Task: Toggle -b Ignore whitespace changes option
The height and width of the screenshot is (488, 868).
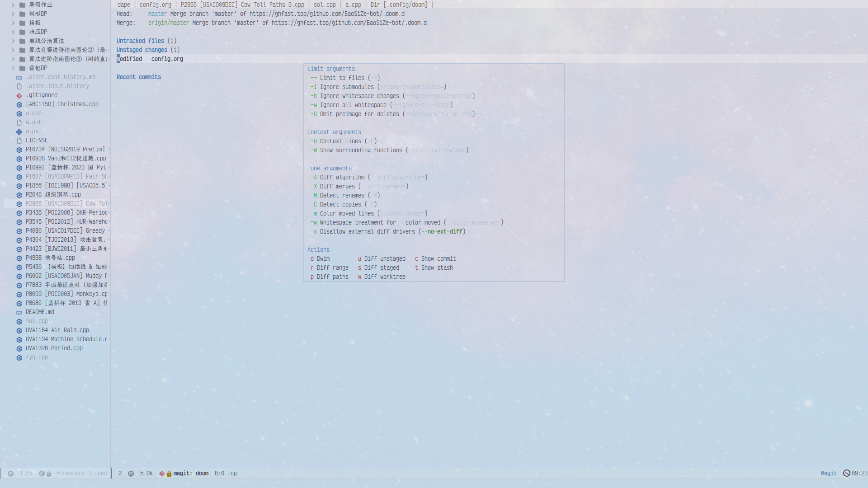Action: 359,96
